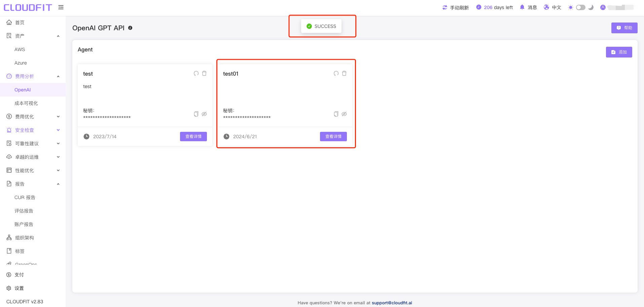Reveal the test agent secret key
Viewport: 644px width, 307px height.
click(x=204, y=114)
